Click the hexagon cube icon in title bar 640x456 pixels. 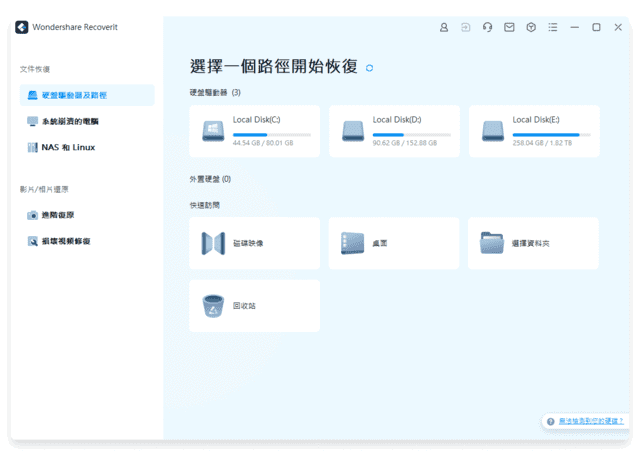(x=531, y=28)
